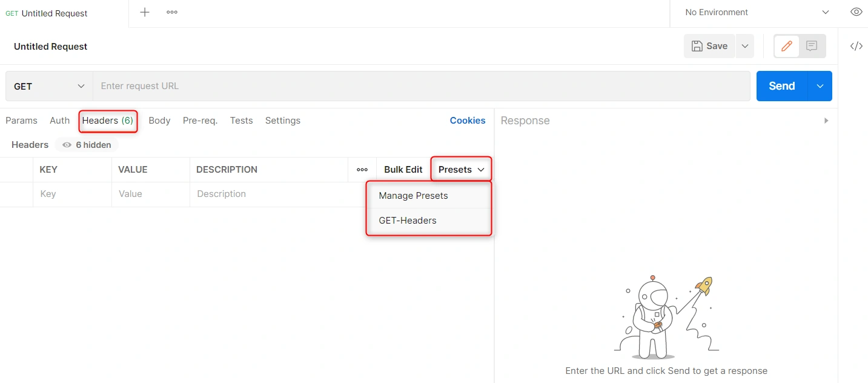
Task: Click the Untitled Request title text
Action: coord(51,47)
